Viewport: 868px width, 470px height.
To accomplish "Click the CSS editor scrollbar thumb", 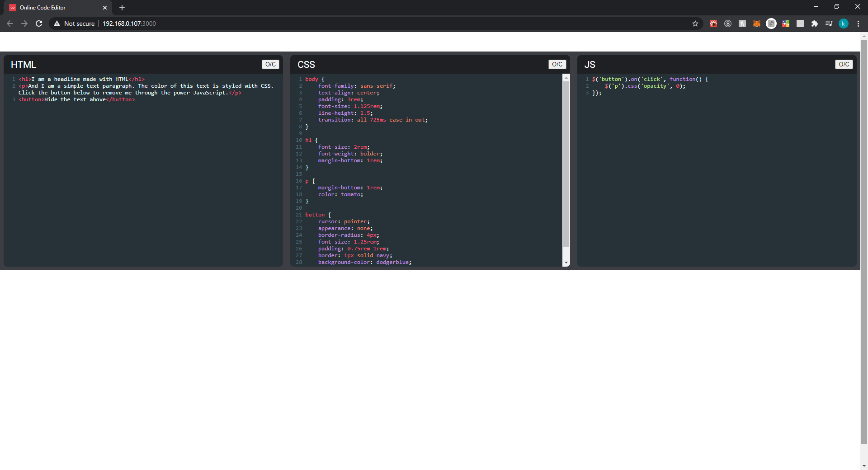I will [x=566, y=164].
